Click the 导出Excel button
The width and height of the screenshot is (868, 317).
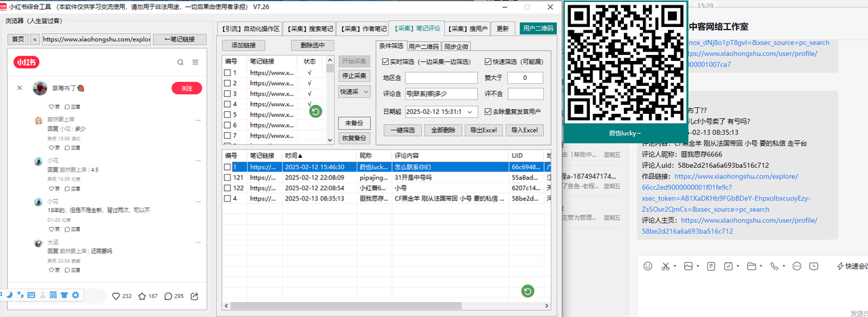tap(484, 130)
